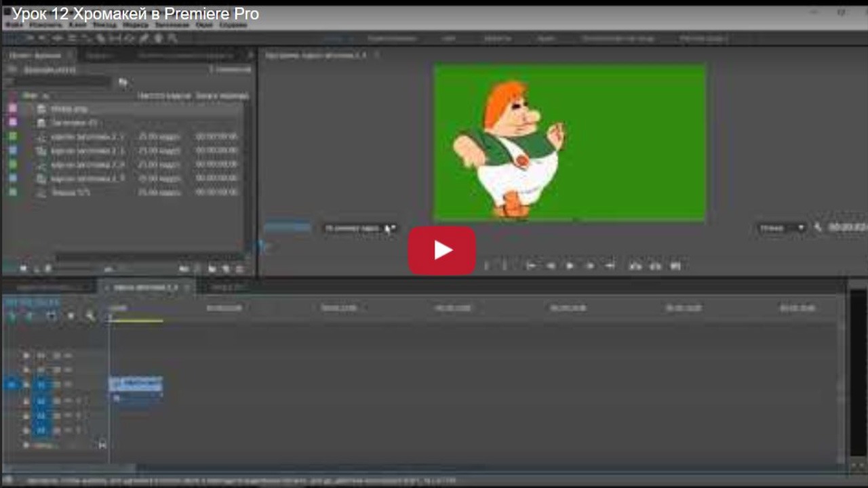Open the Файл menu

pos(14,26)
